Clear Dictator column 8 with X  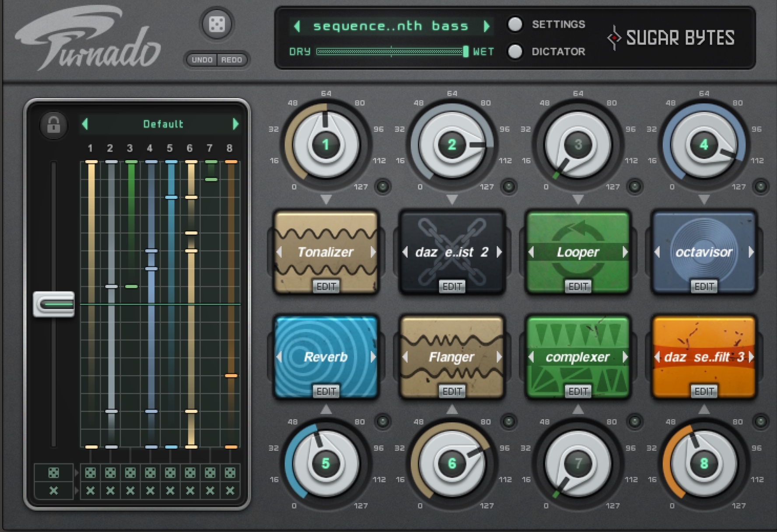(230, 490)
